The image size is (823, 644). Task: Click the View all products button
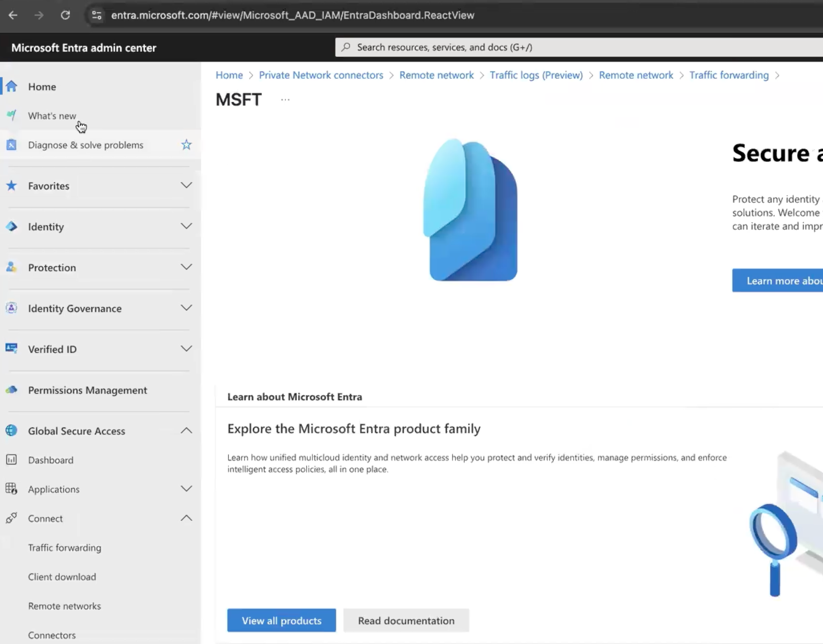click(x=282, y=620)
